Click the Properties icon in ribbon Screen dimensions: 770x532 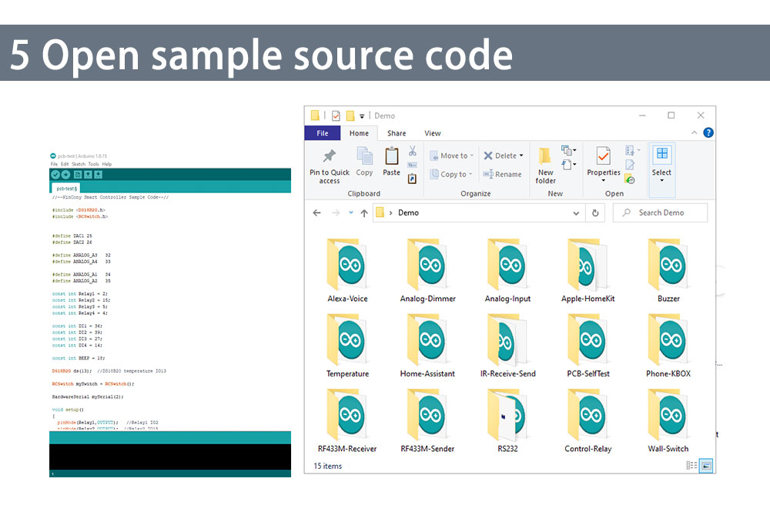603,156
